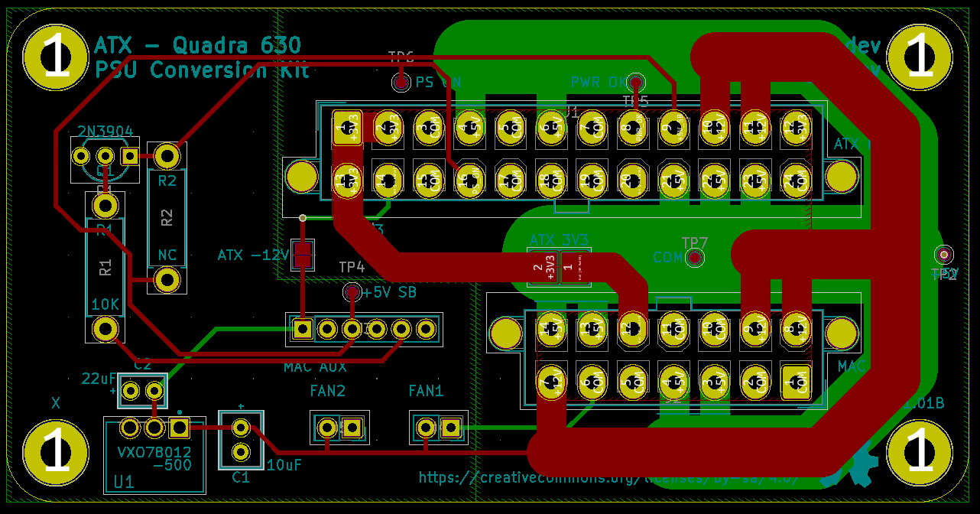Click the "VXO7B012" regulator part text

tap(154, 452)
